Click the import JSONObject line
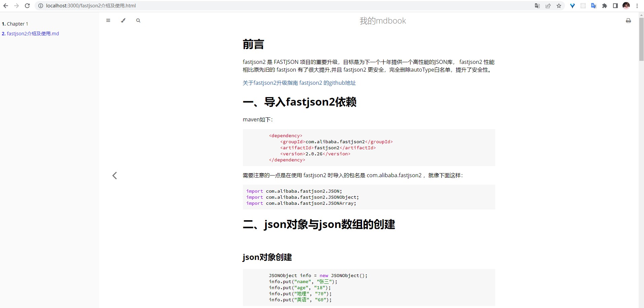 302,197
